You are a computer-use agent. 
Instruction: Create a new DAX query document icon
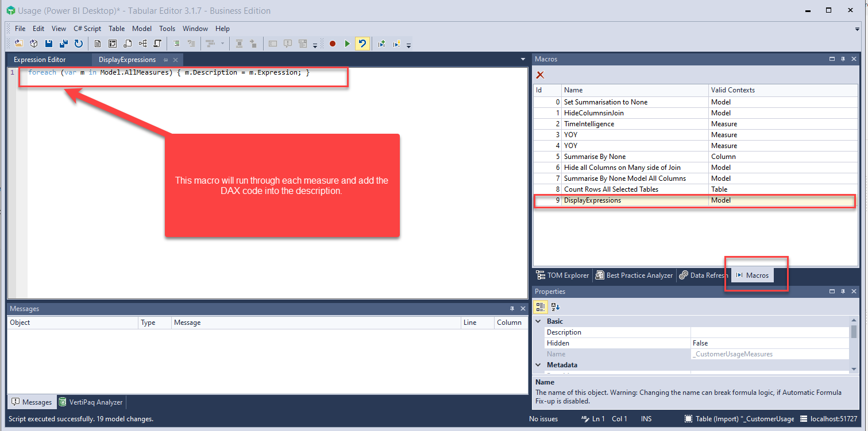pos(98,44)
